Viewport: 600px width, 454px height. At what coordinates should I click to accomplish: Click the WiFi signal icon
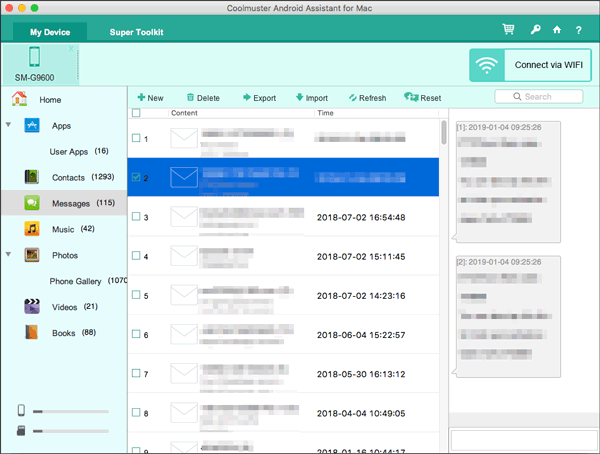click(487, 65)
